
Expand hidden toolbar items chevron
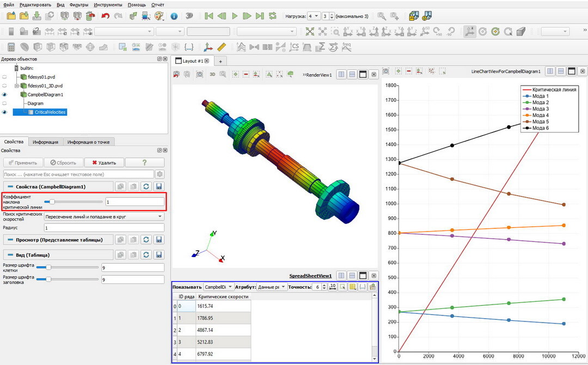pyautogui.click(x=585, y=30)
